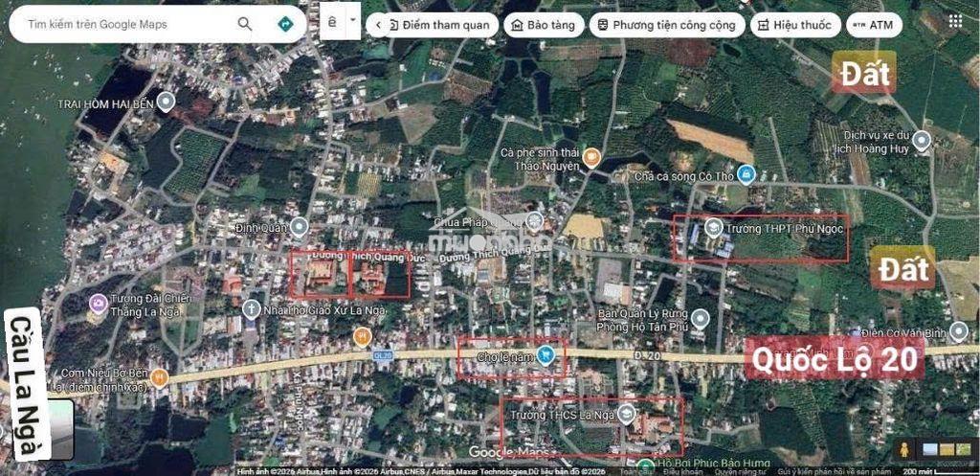Click the ê Vietnamese input tool button

(332, 21)
